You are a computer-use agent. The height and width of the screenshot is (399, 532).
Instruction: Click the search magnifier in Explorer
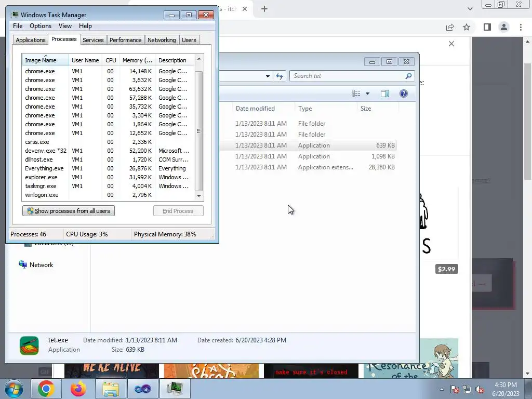pos(408,76)
